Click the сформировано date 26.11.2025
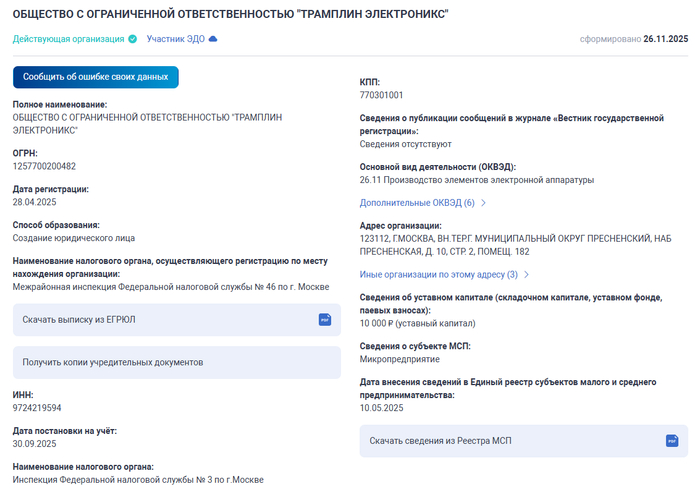This screenshot has height=497, width=700. 665,39
